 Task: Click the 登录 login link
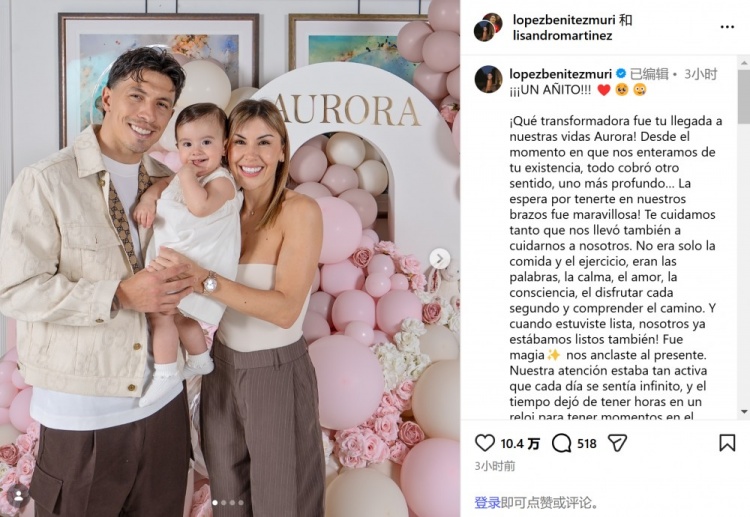tap(487, 503)
